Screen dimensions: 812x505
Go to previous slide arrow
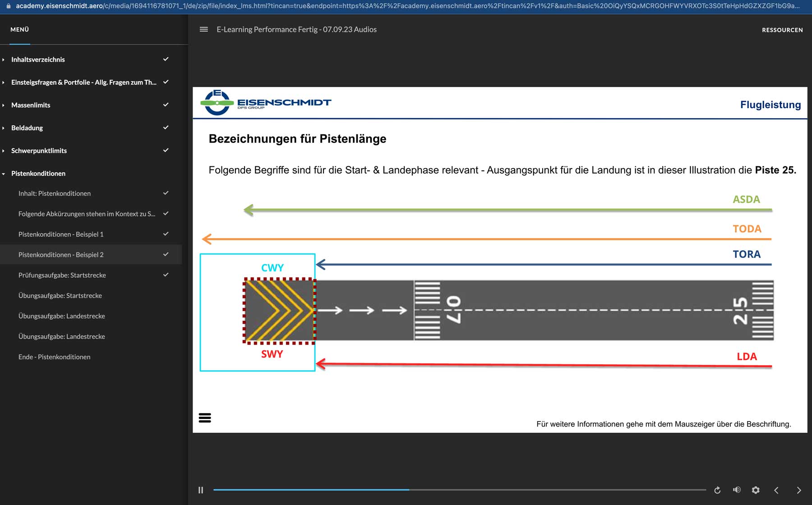(x=776, y=490)
